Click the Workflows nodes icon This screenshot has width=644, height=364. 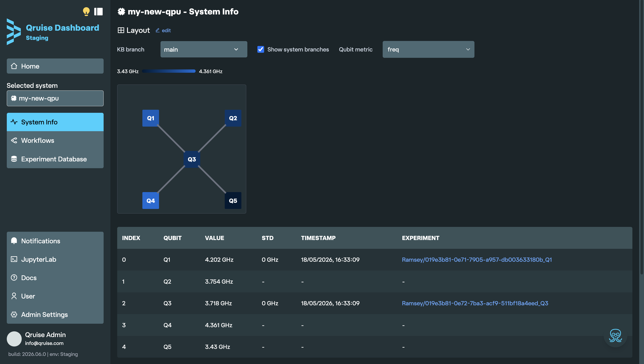coord(14,141)
